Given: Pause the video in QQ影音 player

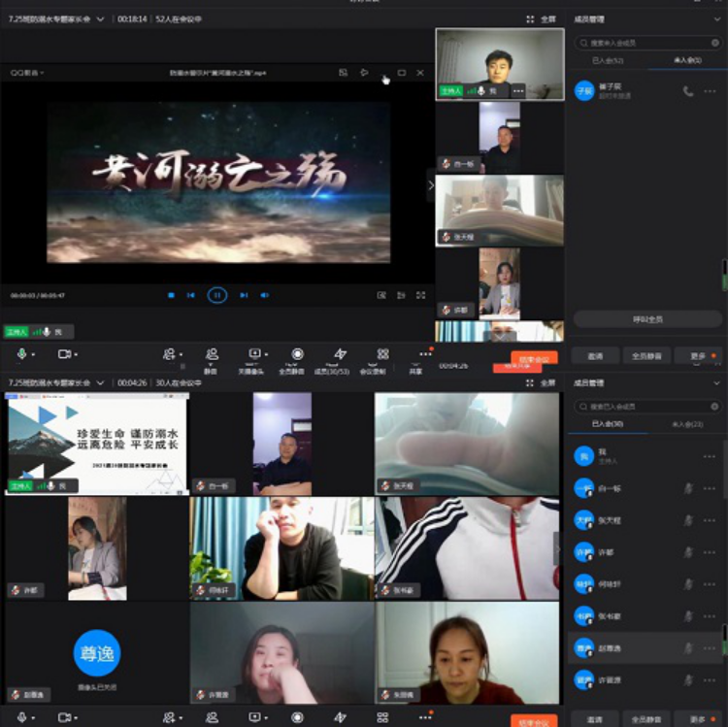Looking at the screenshot, I should pyautogui.click(x=216, y=295).
